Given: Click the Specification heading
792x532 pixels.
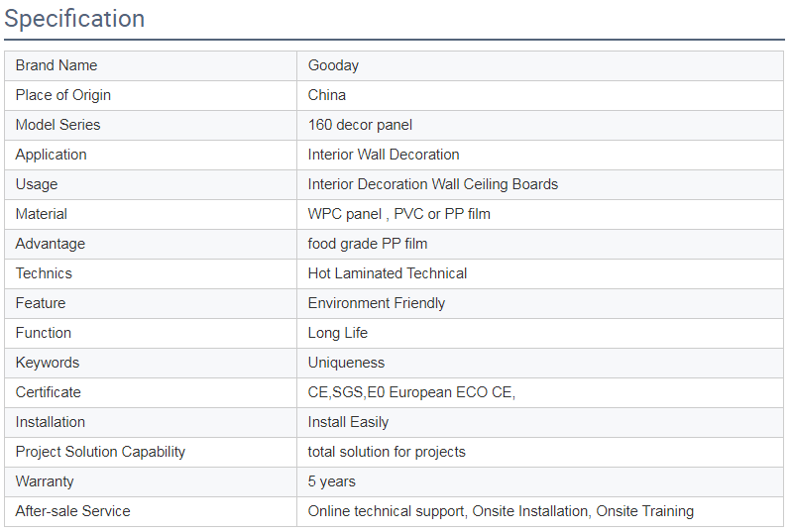Looking at the screenshot, I should pyautogui.click(x=74, y=19).
